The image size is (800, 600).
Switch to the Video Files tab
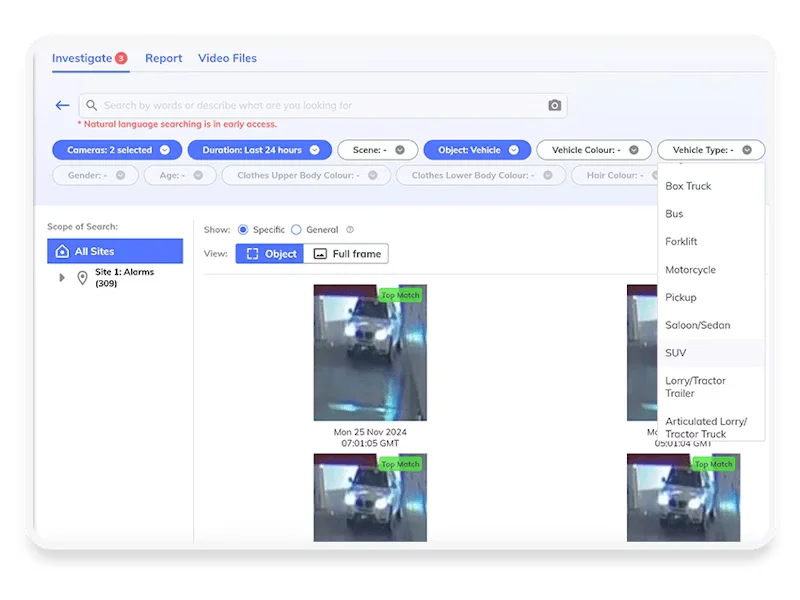(x=227, y=58)
